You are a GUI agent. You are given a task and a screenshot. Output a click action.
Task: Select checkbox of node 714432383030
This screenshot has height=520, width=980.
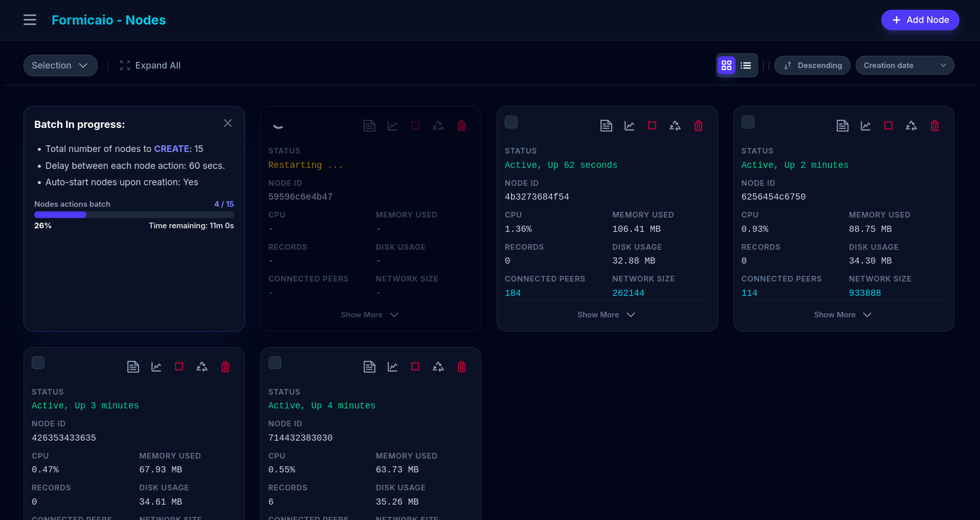(275, 363)
